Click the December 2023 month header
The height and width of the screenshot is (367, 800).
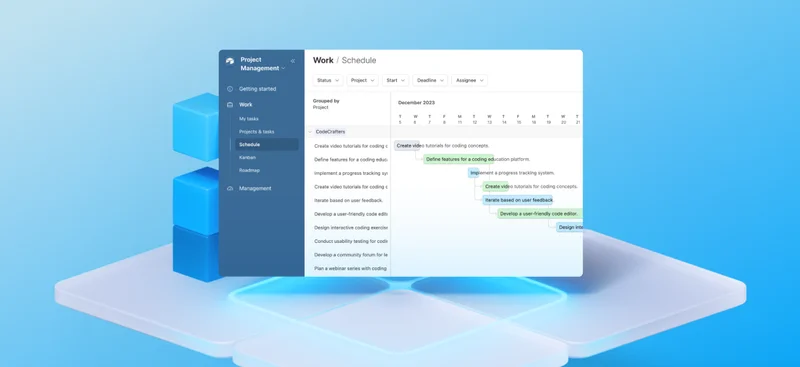pyautogui.click(x=416, y=103)
